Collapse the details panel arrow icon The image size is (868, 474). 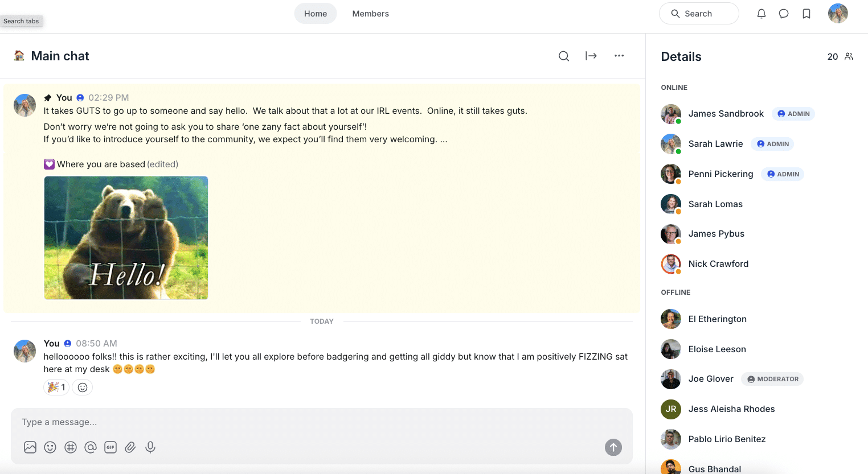click(x=591, y=56)
